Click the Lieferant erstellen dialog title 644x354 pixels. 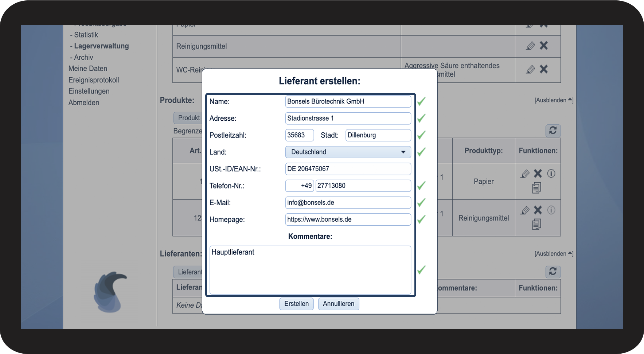(320, 81)
